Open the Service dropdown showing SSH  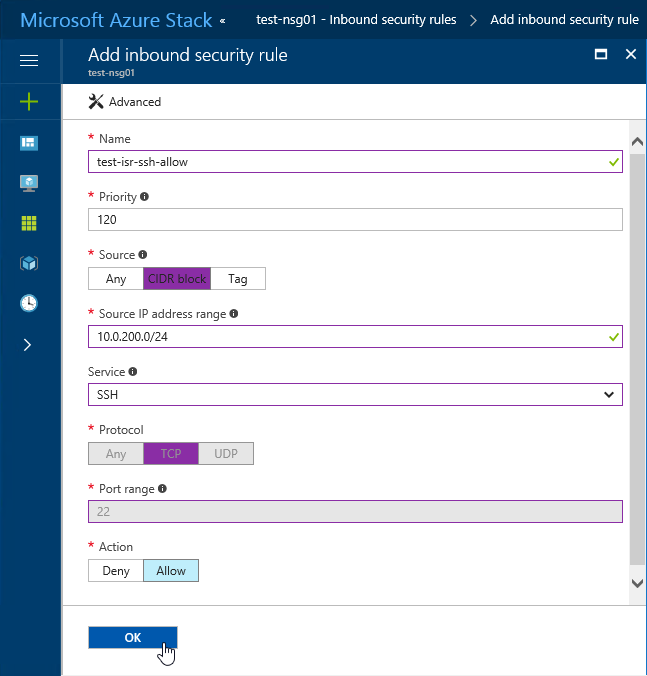click(355, 394)
